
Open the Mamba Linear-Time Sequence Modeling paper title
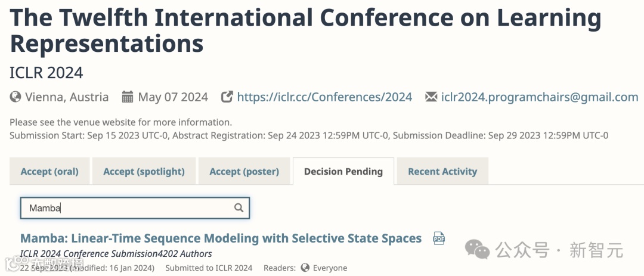tap(221, 238)
